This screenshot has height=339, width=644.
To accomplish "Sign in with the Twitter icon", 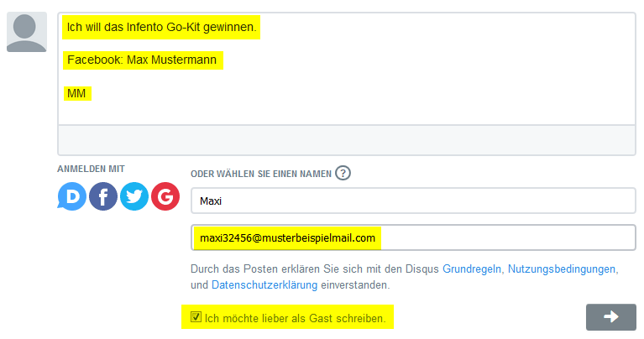I will point(134,196).
